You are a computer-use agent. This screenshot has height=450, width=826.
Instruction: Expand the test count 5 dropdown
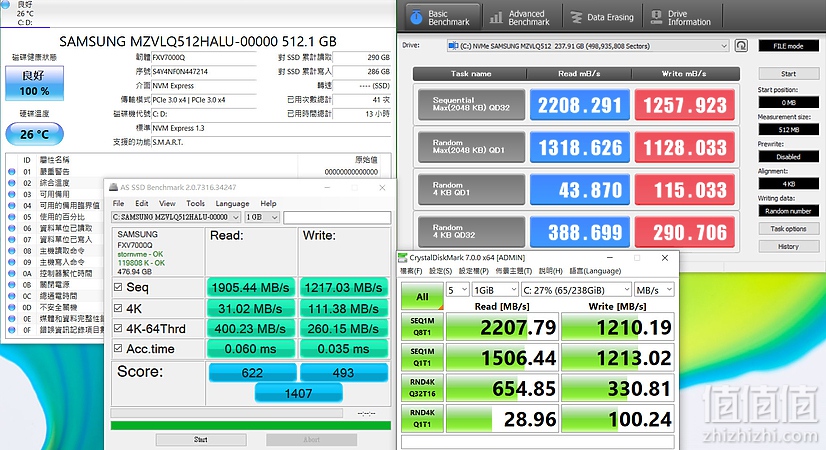tap(457, 290)
